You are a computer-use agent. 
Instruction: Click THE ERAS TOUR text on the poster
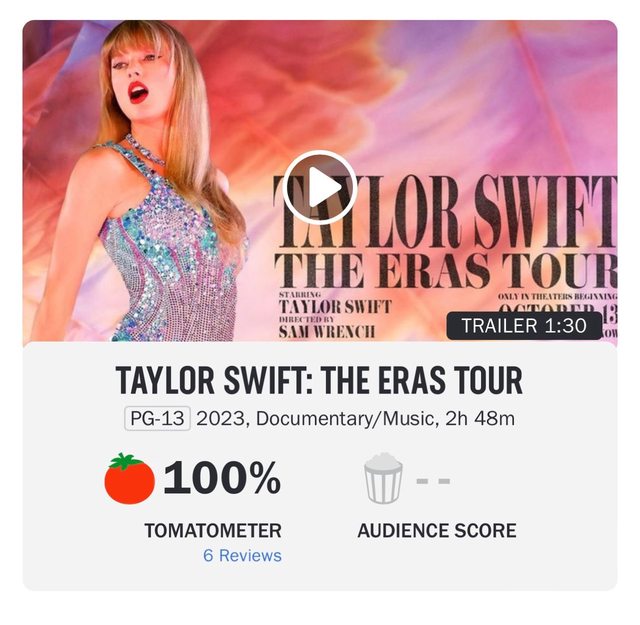click(445, 271)
